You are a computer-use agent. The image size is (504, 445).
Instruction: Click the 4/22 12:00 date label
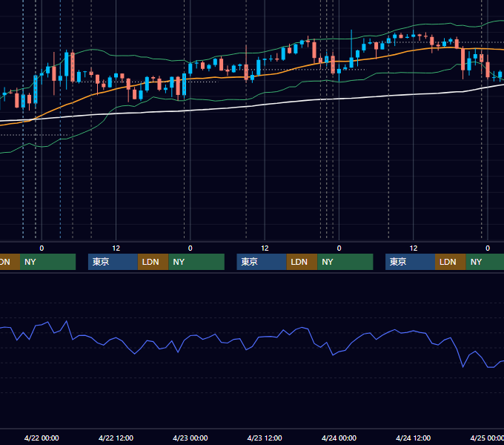pyautogui.click(x=116, y=438)
